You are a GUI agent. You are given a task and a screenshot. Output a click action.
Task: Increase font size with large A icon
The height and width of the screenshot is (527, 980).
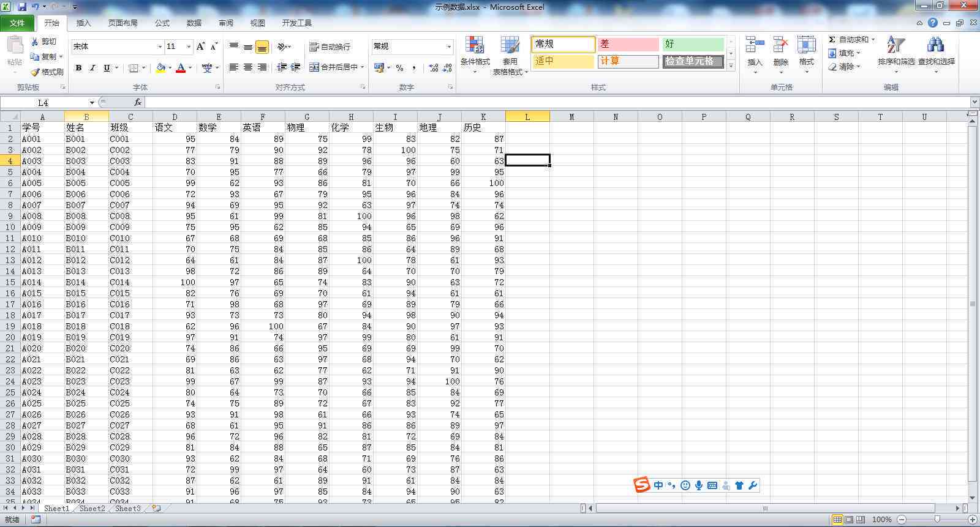[x=201, y=47]
